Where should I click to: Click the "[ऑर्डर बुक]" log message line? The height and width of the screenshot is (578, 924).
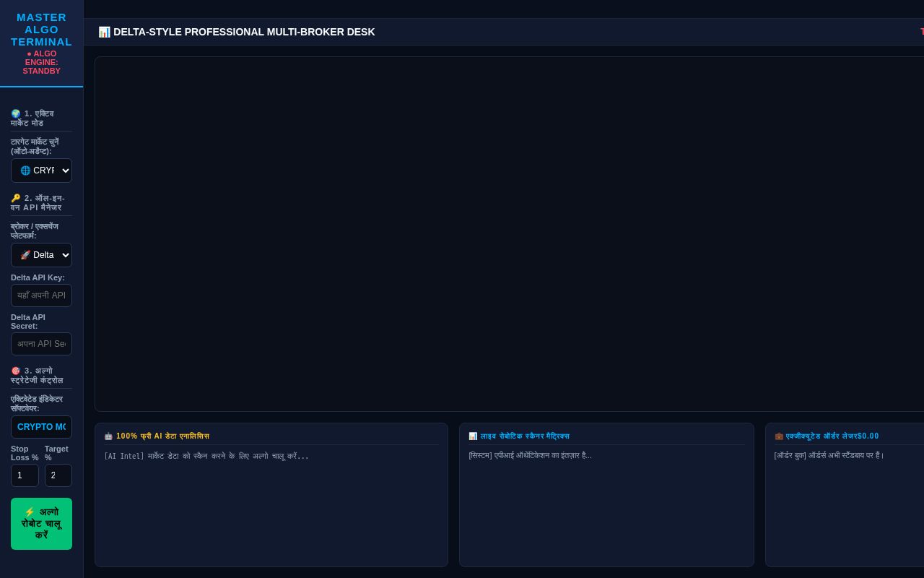(x=829, y=455)
